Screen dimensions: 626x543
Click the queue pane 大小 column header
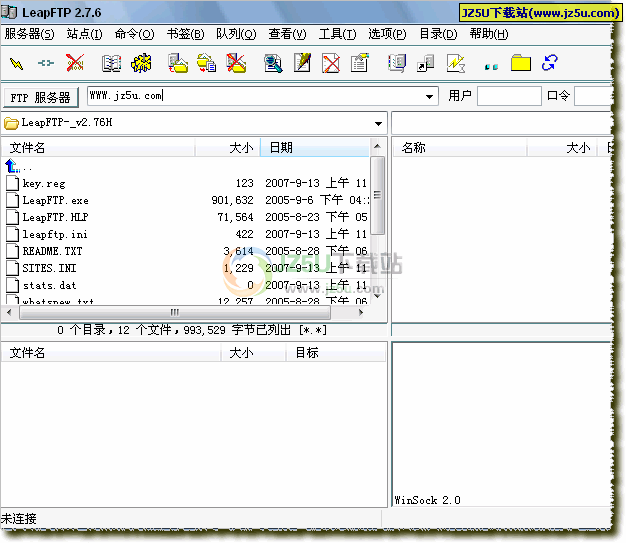click(x=254, y=353)
